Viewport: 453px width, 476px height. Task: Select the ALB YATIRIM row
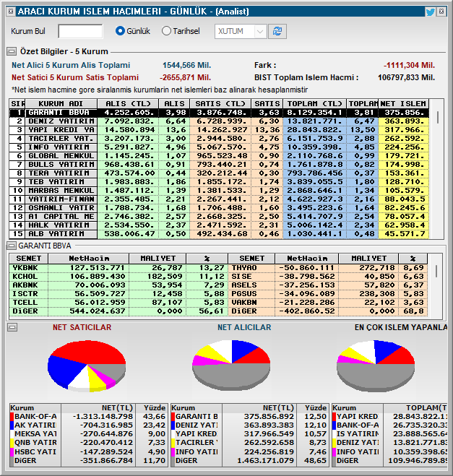click(219, 234)
